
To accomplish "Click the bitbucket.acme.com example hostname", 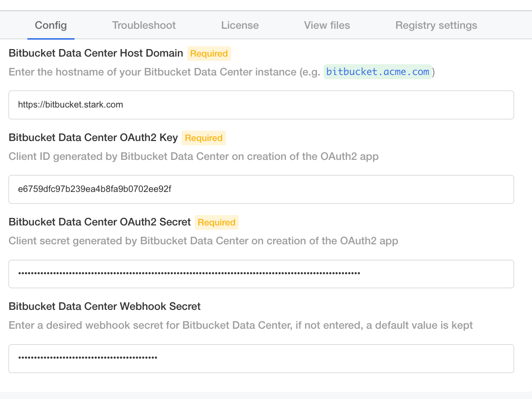I will pos(378,72).
